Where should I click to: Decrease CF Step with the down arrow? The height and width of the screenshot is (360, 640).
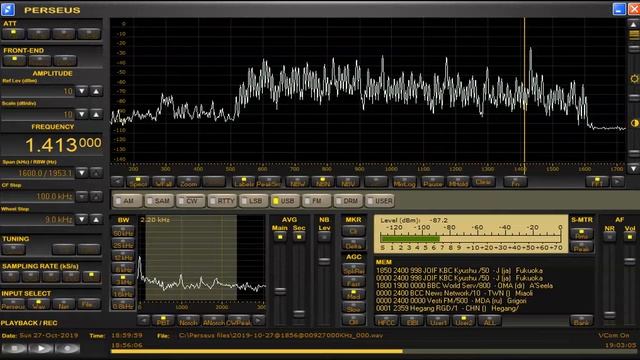[x=82, y=196]
